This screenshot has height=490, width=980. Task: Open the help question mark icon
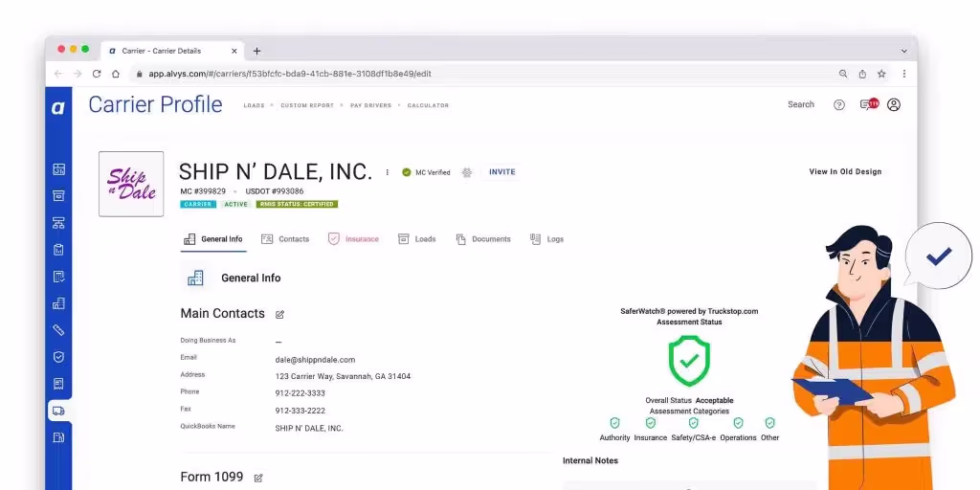(x=838, y=105)
